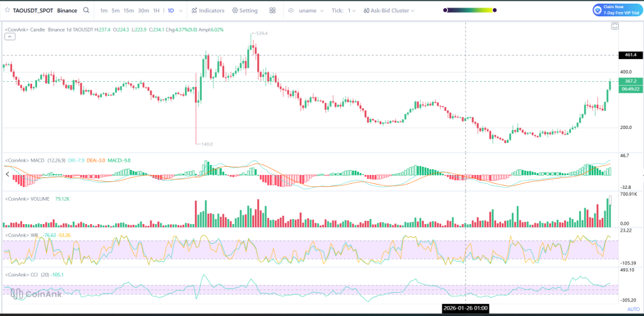Screen dimensions: 644x316
Task: Open chart Setting gear
Action: (x=245, y=11)
